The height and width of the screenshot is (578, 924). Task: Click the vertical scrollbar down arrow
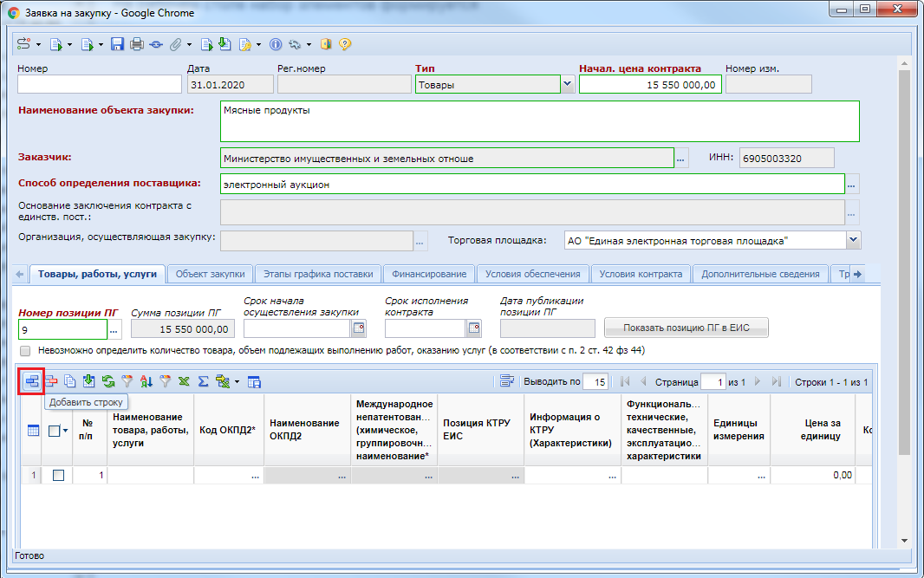pos(904,540)
